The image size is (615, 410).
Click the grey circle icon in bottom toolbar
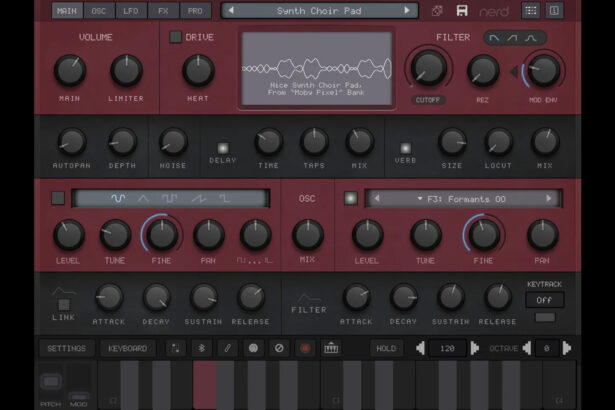click(x=253, y=348)
